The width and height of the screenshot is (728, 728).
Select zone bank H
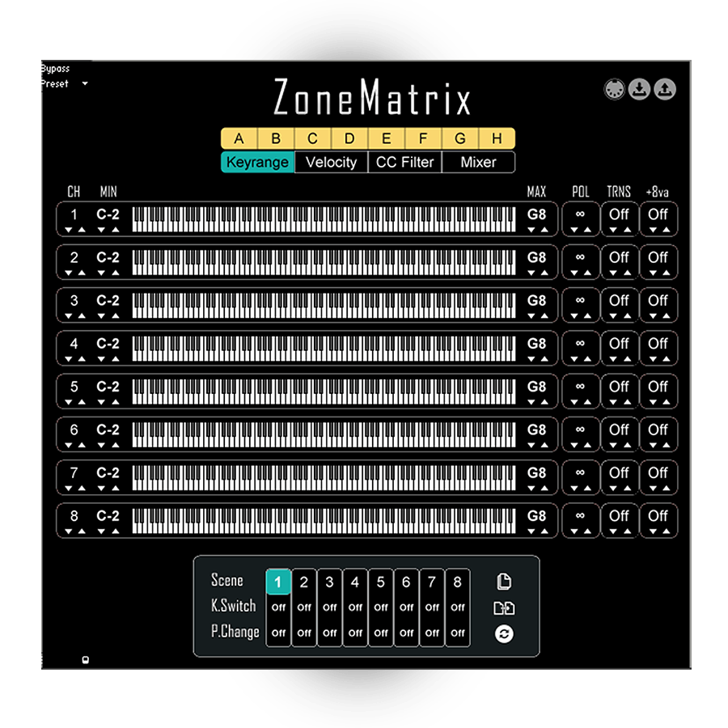click(497, 138)
